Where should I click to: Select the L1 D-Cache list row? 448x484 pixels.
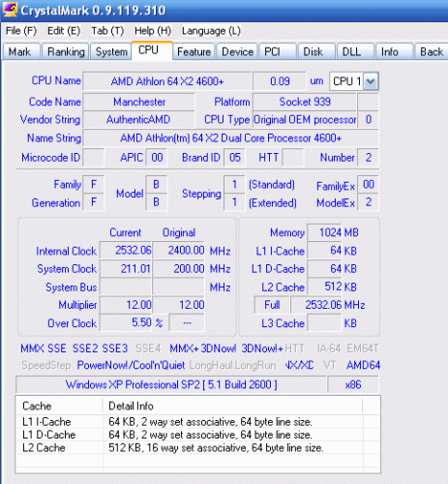pos(197,435)
